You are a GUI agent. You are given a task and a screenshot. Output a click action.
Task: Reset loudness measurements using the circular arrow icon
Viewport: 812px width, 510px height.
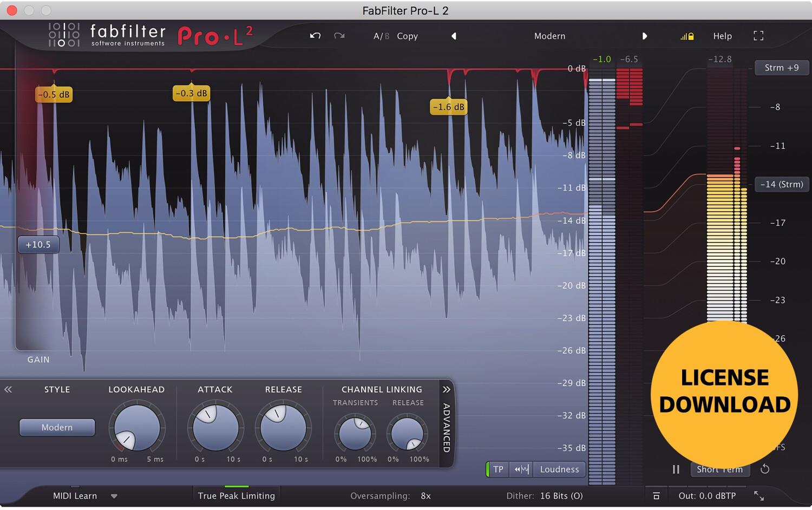coord(765,469)
